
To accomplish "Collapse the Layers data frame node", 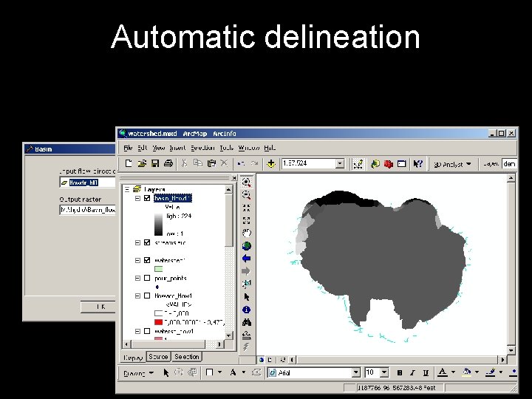I will [x=127, y=189].
